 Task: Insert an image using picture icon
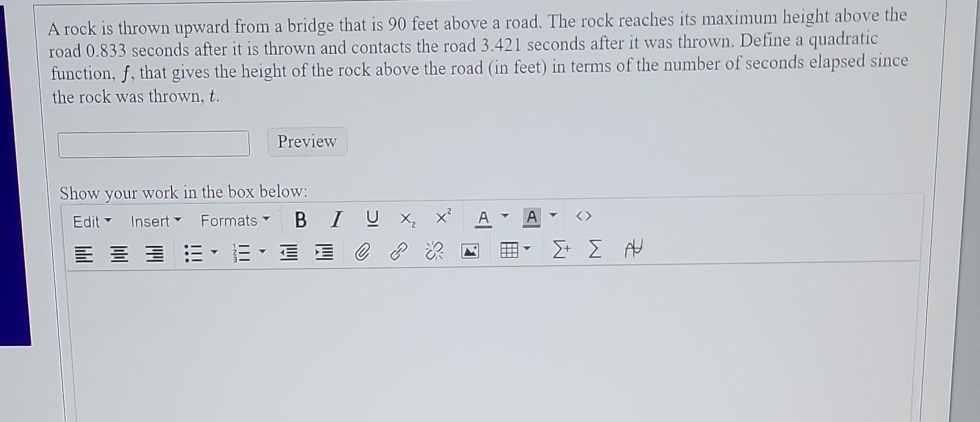(470, 251)
